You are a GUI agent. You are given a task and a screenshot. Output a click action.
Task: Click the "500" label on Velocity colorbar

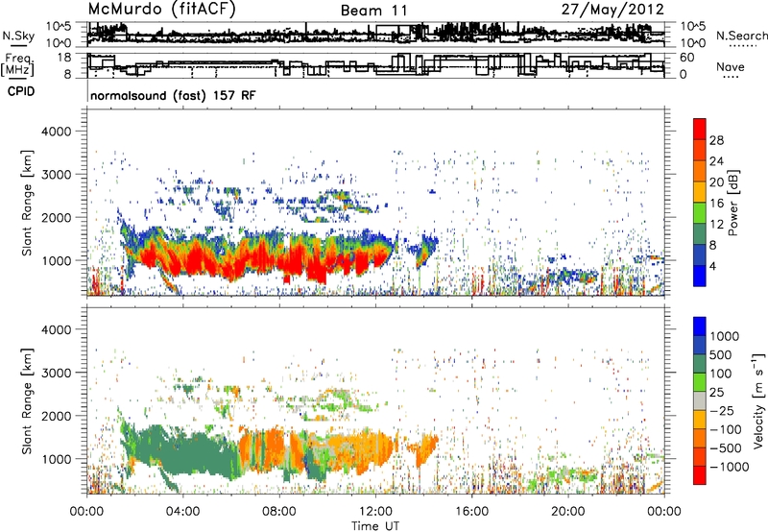point(721,355)
